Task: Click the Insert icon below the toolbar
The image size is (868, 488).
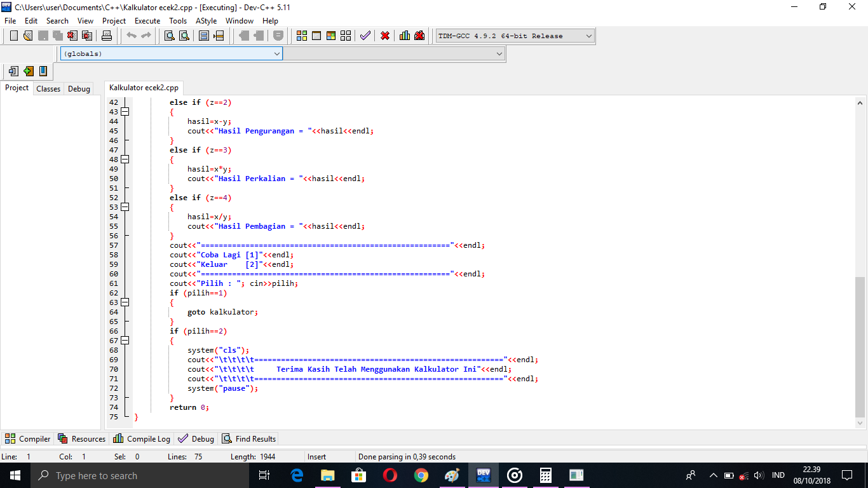Action: coord(13,71)
